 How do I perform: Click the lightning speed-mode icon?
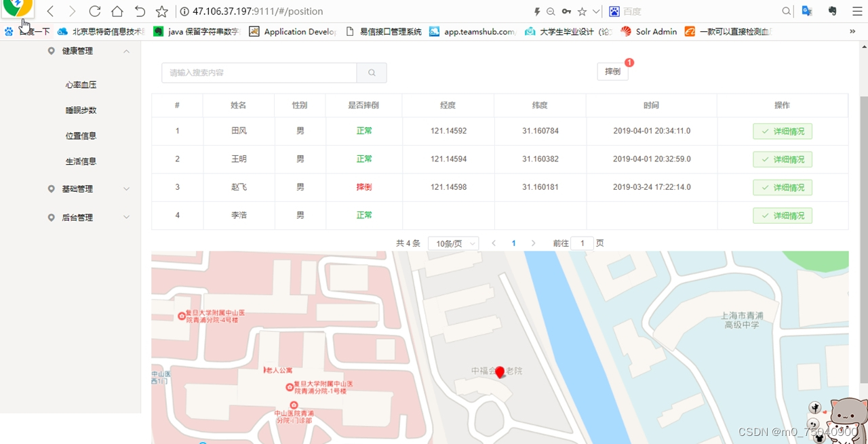pyautogui.click(x=537, y=12)
